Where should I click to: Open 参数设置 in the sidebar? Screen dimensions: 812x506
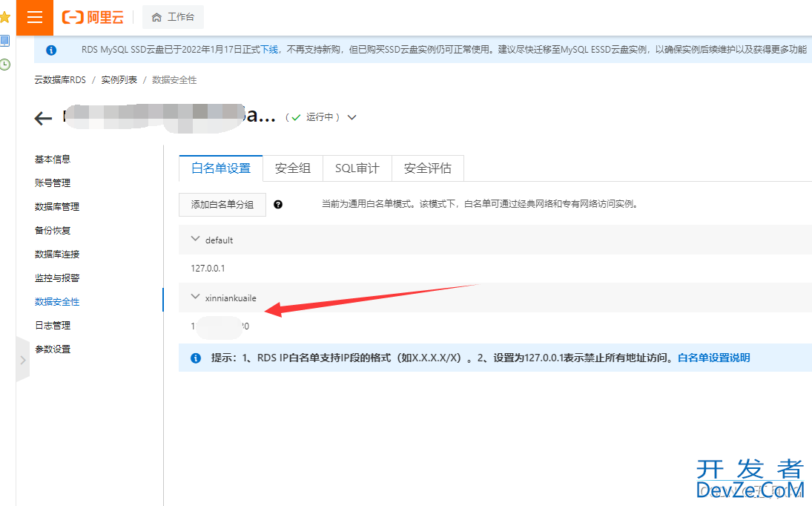(53, 349)
